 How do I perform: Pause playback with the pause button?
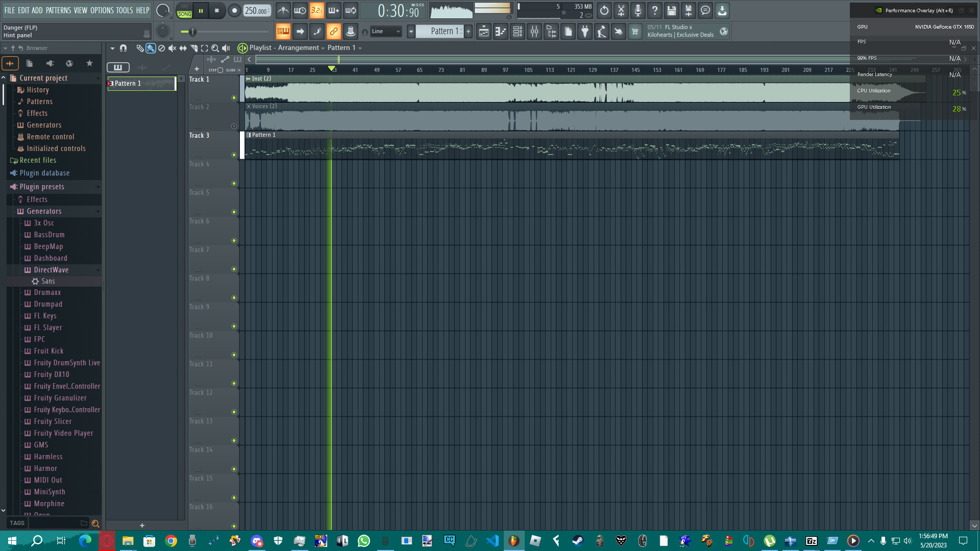click(201, 11)
